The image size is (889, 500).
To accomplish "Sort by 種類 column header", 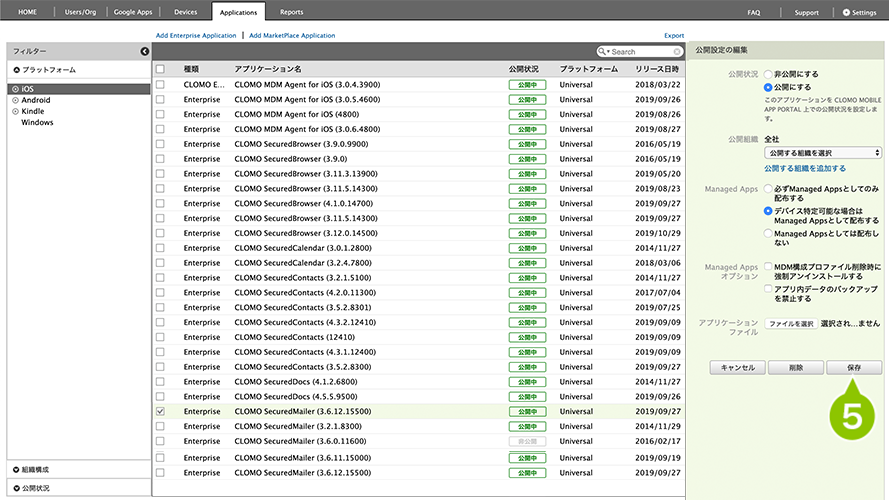I will click(191, 69).
